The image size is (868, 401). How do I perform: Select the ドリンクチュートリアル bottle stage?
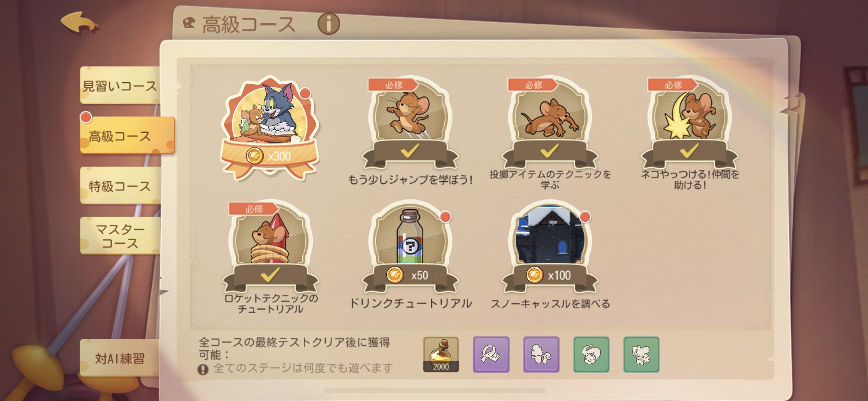(410, 247)
